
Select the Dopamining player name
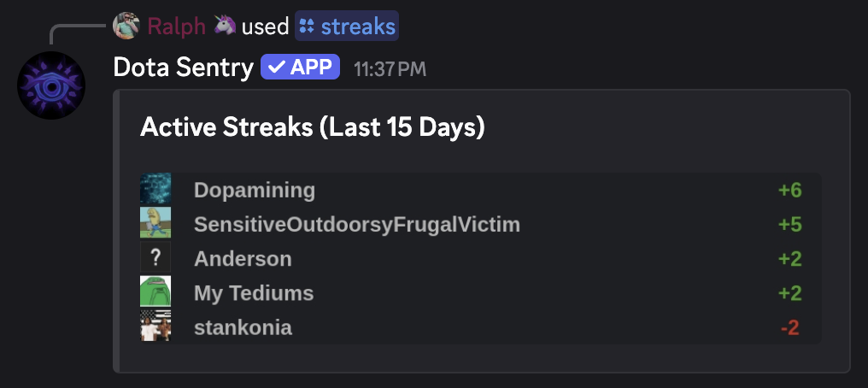click(255, 190)
